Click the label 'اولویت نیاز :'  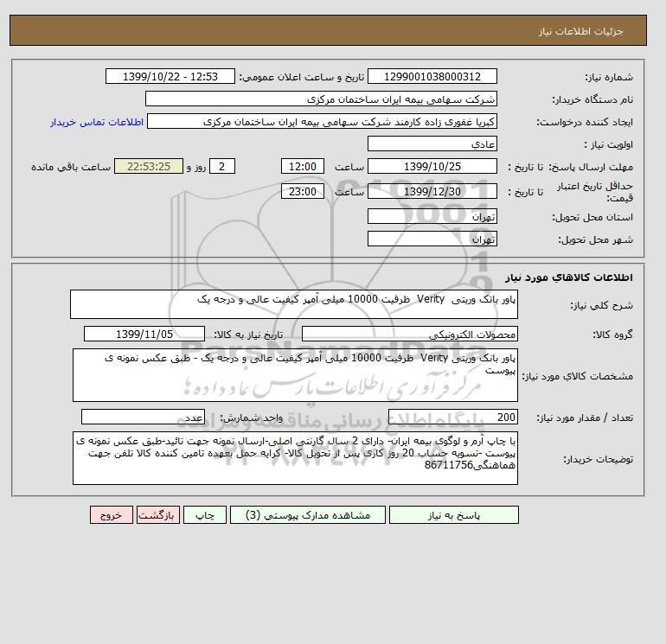pyautogui.click(x=608, y=144)
